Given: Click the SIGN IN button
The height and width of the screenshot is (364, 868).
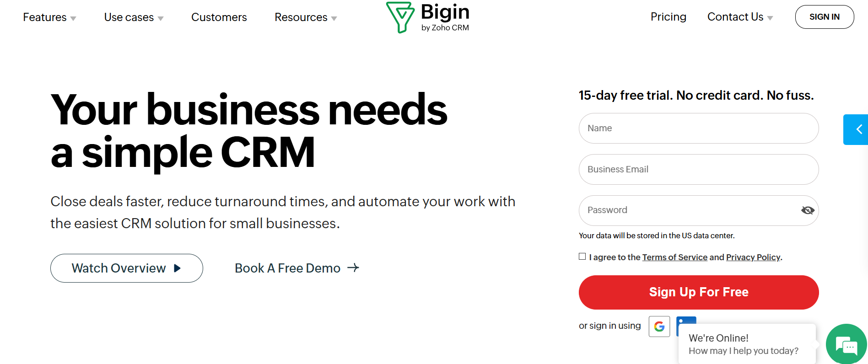Looking at the screenshot, I should coord(825,17).
